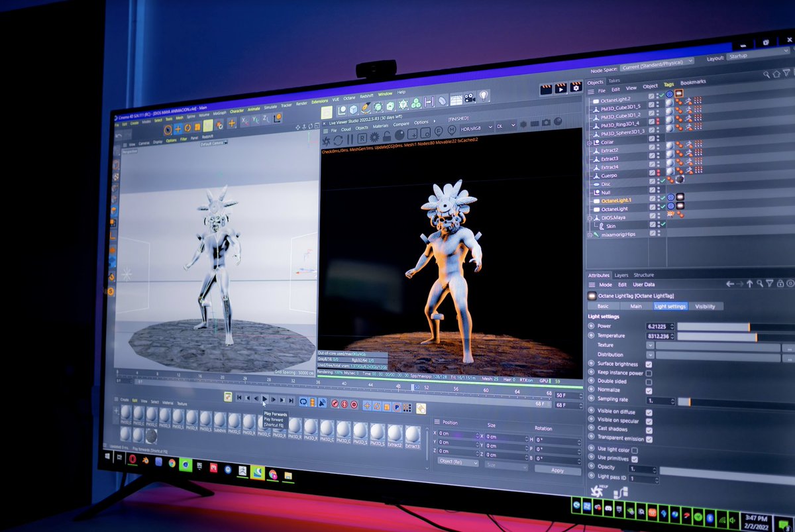795x532 pixels.
Task: Select the Rotate tool icon
Action: pyautogui.click(x=187, y=127)
